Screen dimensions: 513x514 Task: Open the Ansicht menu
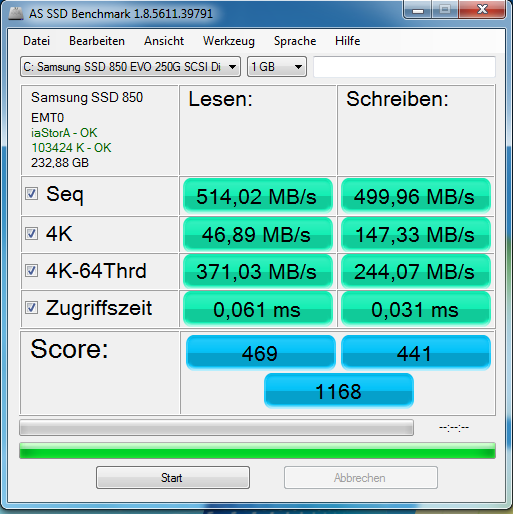click(x=164, y=41)
